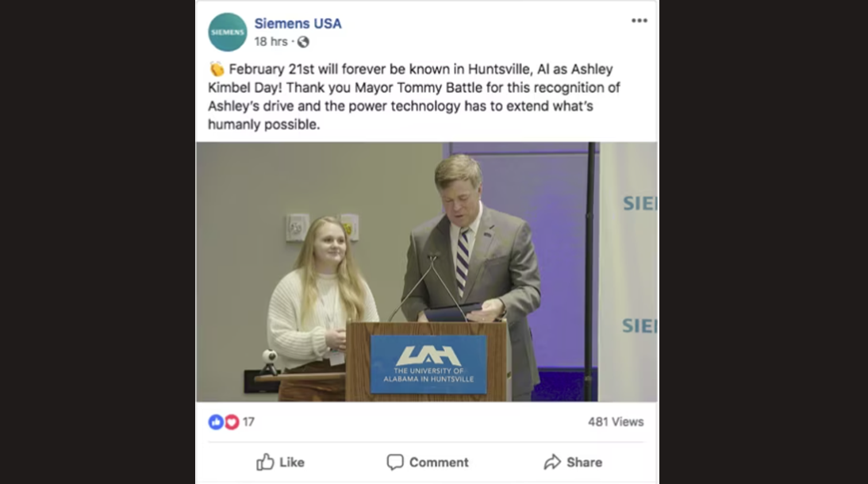Click the Siemens round profile logo
868x484 pixels.
228,32
